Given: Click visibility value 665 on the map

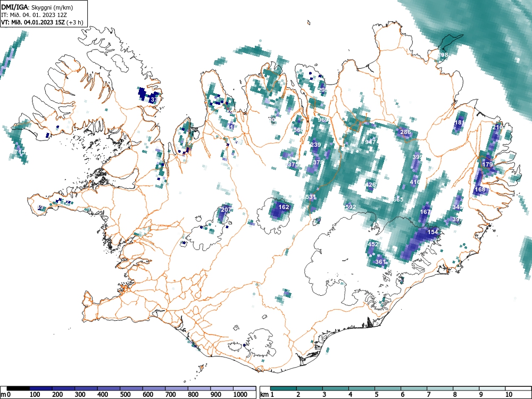Looking at the screenshot, I should tap(398, 199).
